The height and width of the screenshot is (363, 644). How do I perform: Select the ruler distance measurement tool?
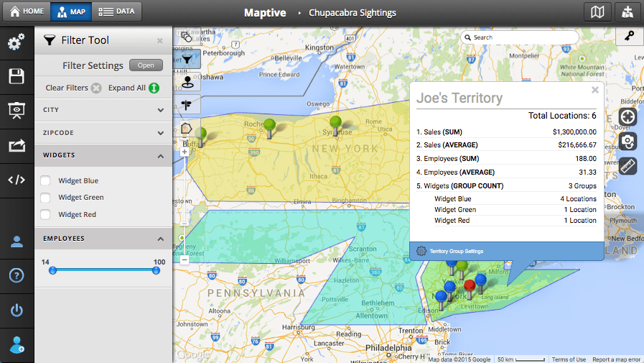pos(627,165)
